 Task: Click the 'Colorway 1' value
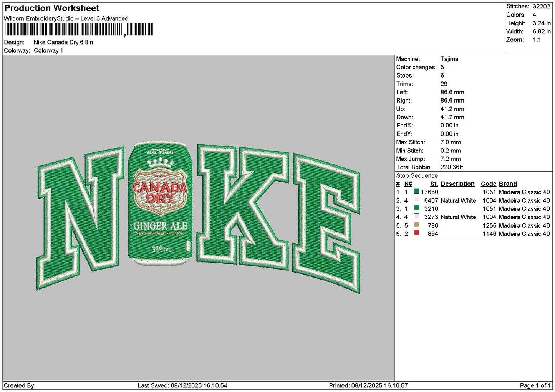click(x=48, y=51)
